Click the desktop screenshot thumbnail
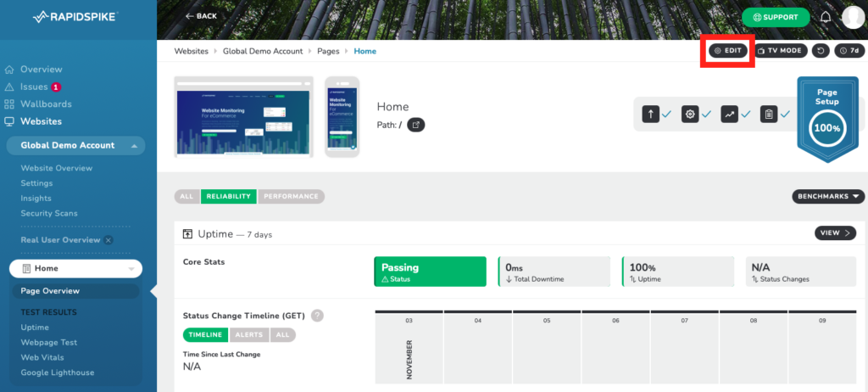The width and height of the screenshot is (868, 392). point(243,117)
